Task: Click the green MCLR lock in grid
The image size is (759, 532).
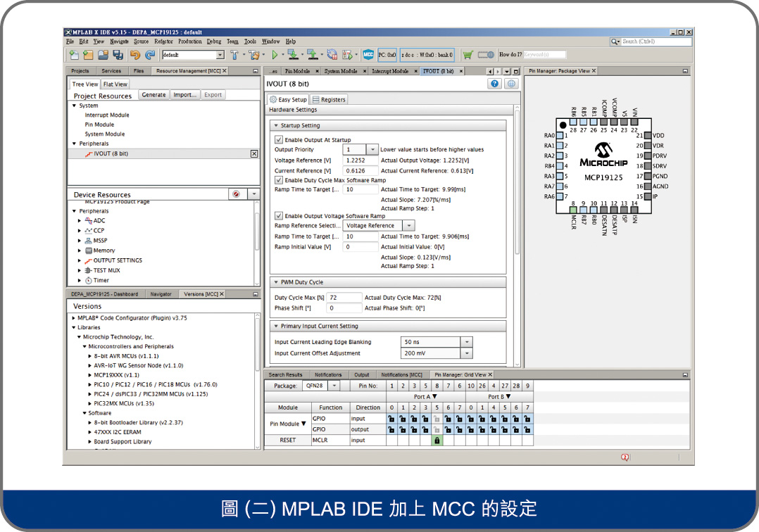Action: 437,440
